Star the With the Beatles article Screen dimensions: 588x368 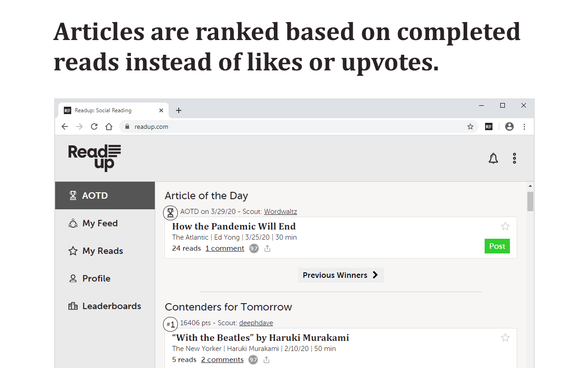(x=505, y=338)
